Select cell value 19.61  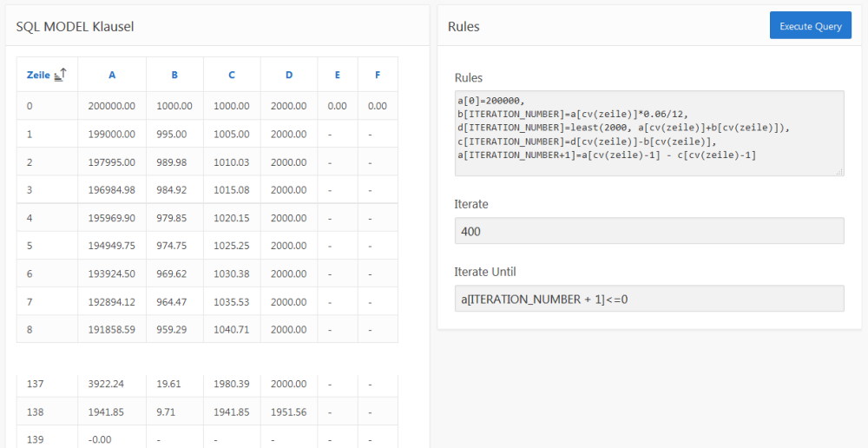click(168, 384)
